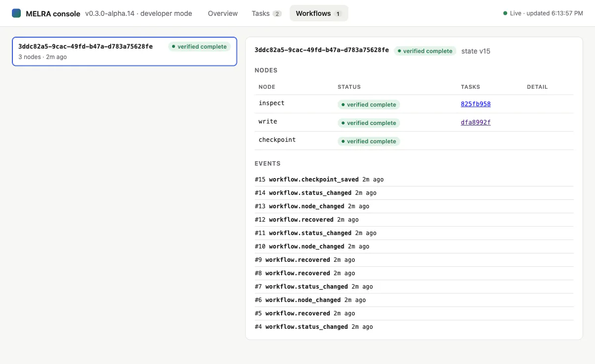Click the STATUS column header
595x364 pixels.
tap(349, 87)
